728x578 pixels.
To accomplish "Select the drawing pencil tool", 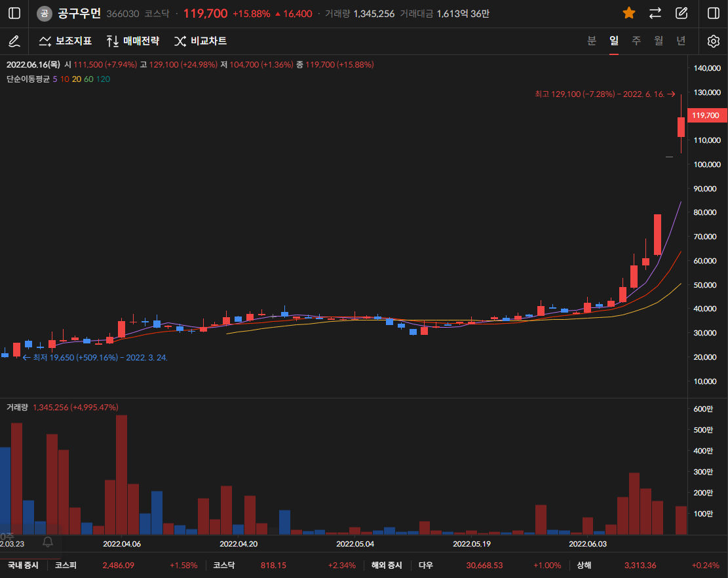I will coord(14,41).
